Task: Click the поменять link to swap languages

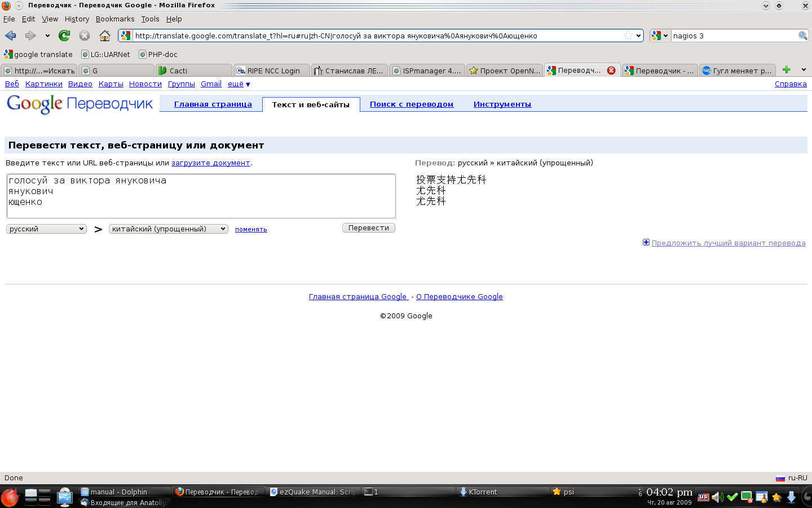Action: click(x=251, y=229)
